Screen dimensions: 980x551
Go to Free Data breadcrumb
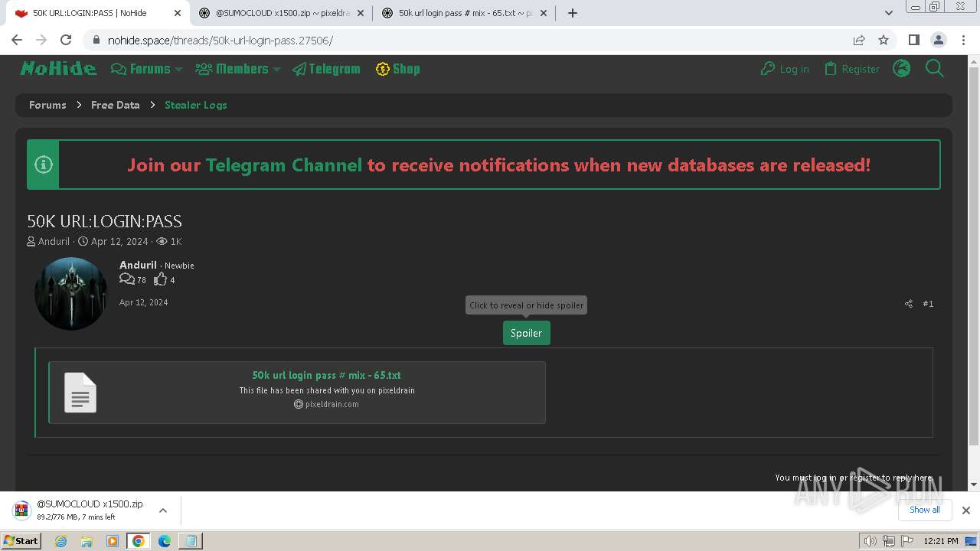point(115,105)
